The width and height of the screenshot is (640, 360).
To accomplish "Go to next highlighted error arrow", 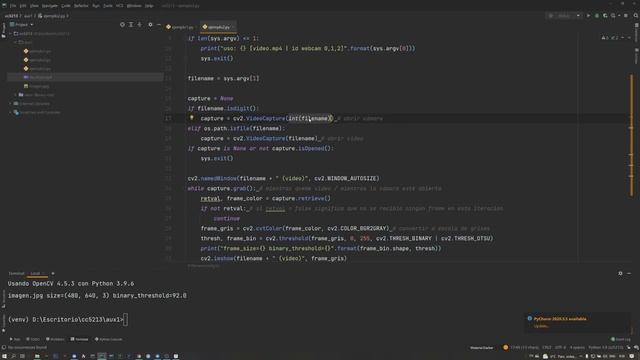I will click(629, 38).
